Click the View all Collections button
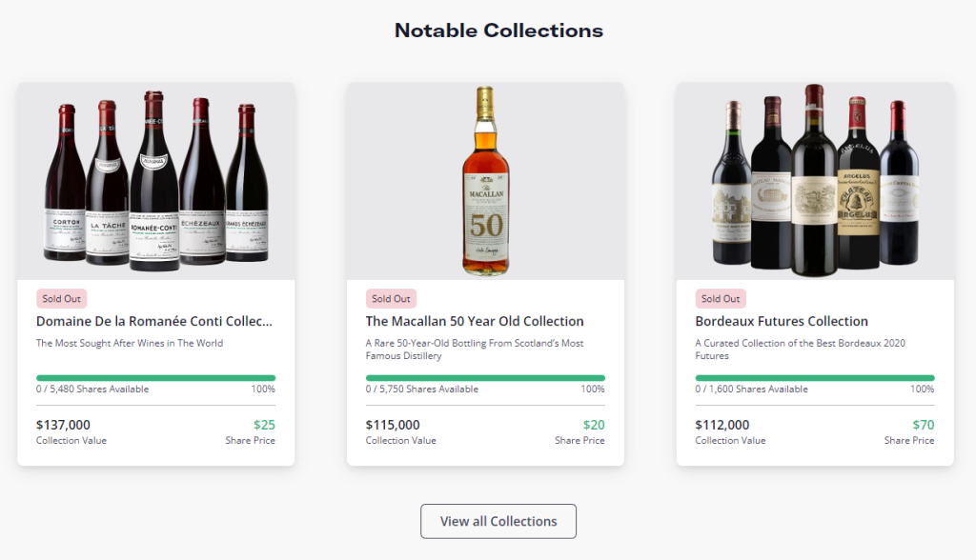Viewport: 976px width, 560px height. pos(498,521)
